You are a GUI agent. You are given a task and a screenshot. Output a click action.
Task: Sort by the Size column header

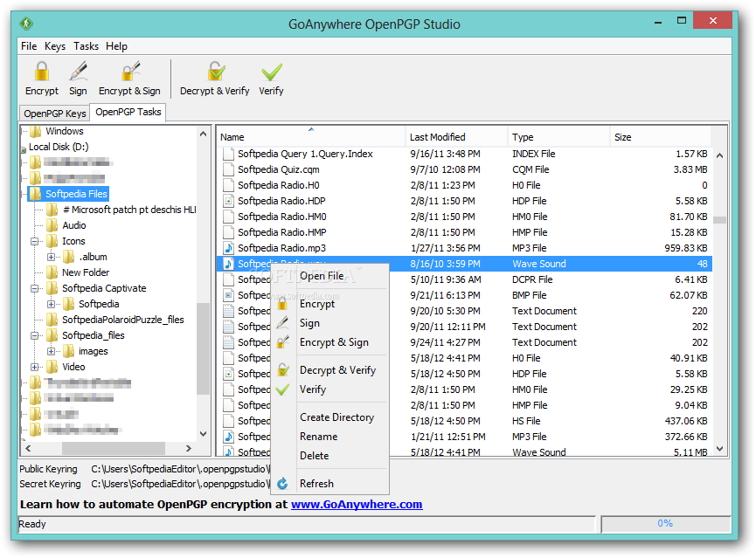coord(661,137)
